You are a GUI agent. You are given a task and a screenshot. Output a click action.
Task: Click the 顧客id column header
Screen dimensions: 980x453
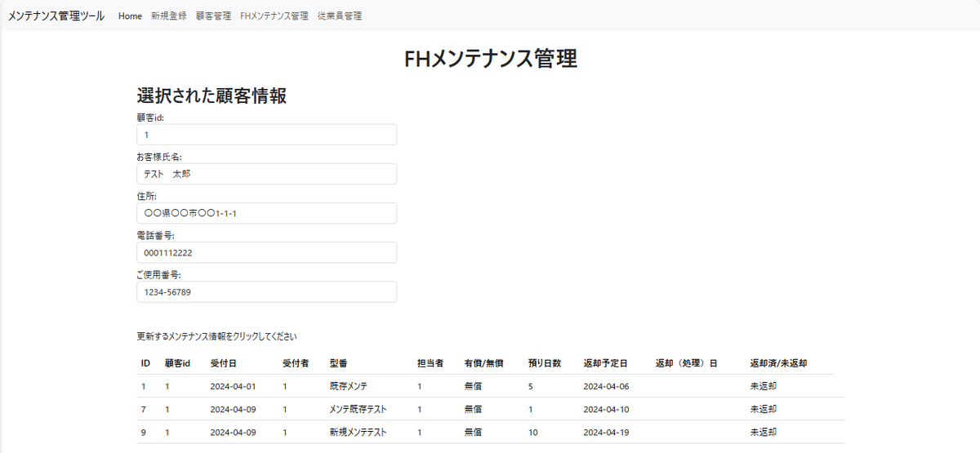click(x=177, y=363)
